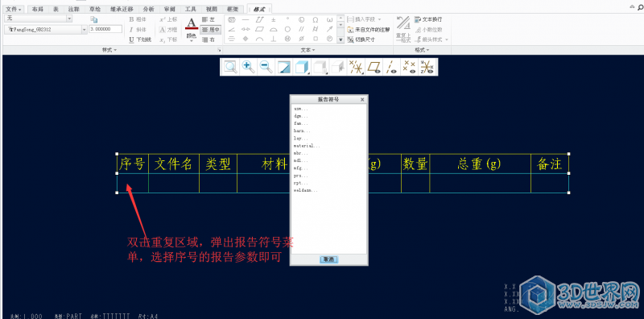
Task: Toggle datum plane display icon
Action: pos(374,67)
